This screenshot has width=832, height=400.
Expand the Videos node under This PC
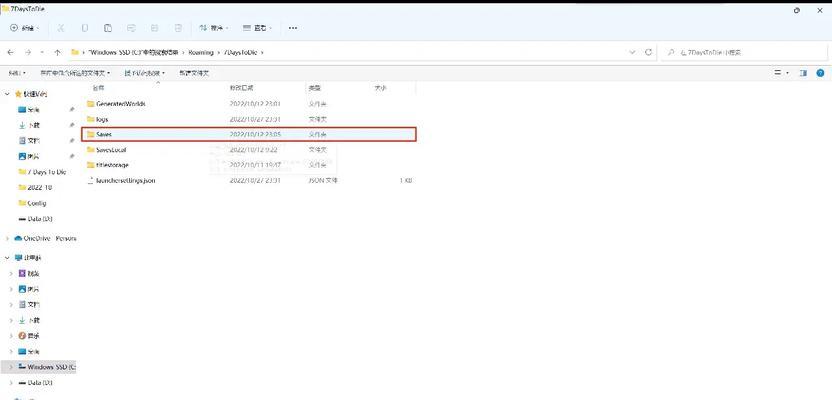[x=11, y=274]
